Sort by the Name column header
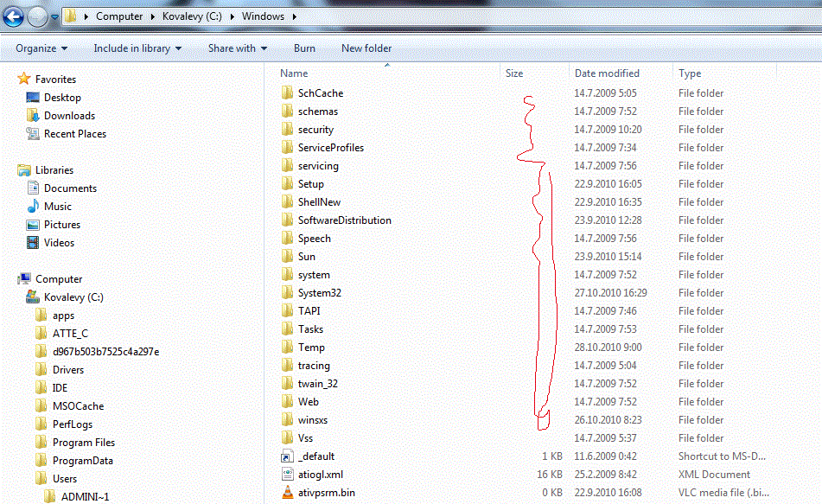 point(294,73)
